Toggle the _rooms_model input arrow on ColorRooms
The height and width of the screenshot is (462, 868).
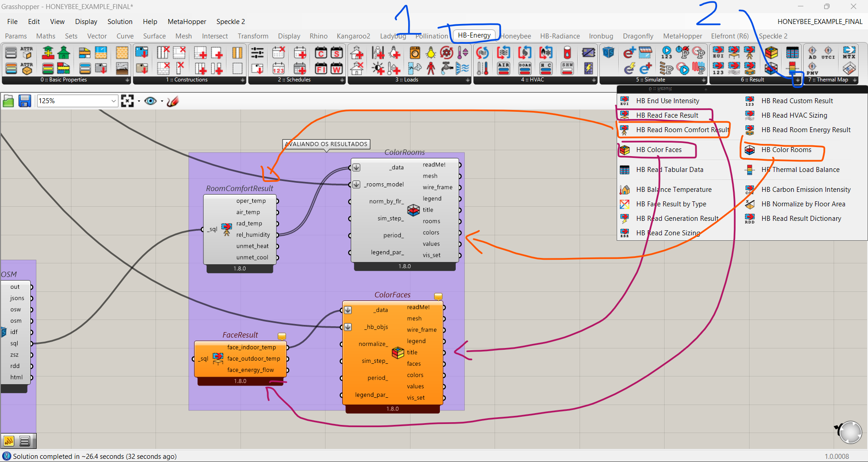click(356, 184)
